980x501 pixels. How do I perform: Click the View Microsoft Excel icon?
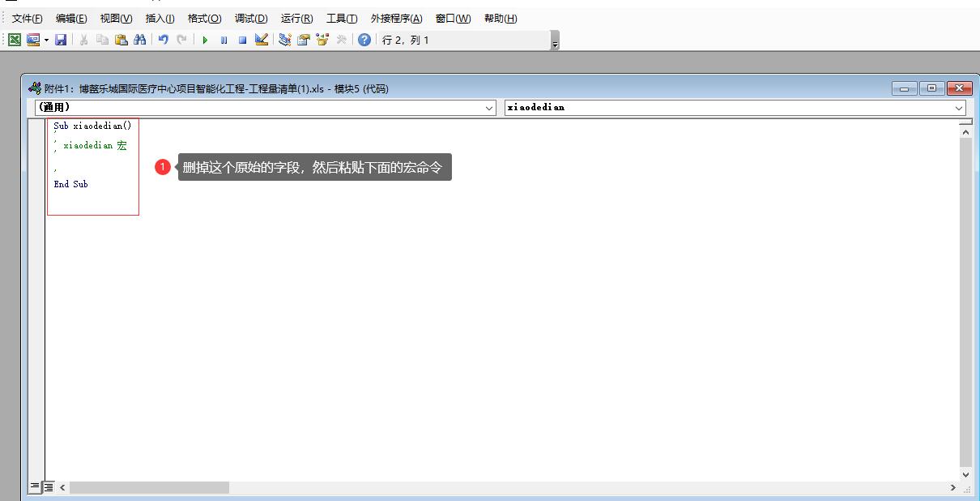point(15,40)
